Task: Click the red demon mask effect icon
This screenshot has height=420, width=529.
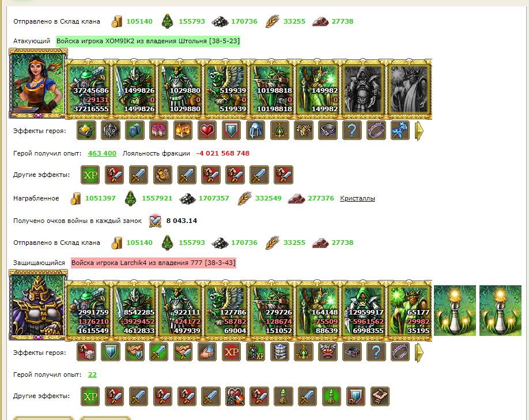Action: pos(327,352)
